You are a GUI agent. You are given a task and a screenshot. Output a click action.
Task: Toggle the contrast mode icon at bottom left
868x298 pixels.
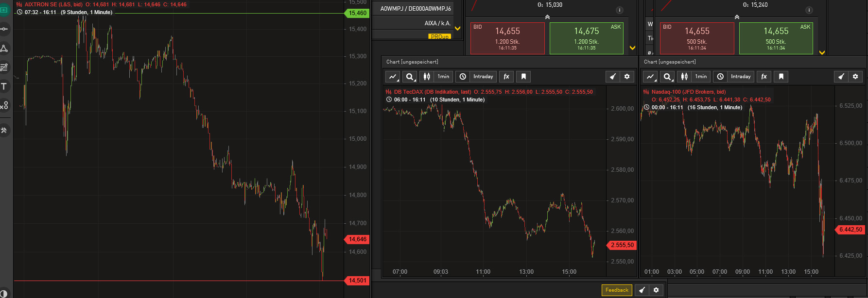pyautogui.click(x=4, y=294)
